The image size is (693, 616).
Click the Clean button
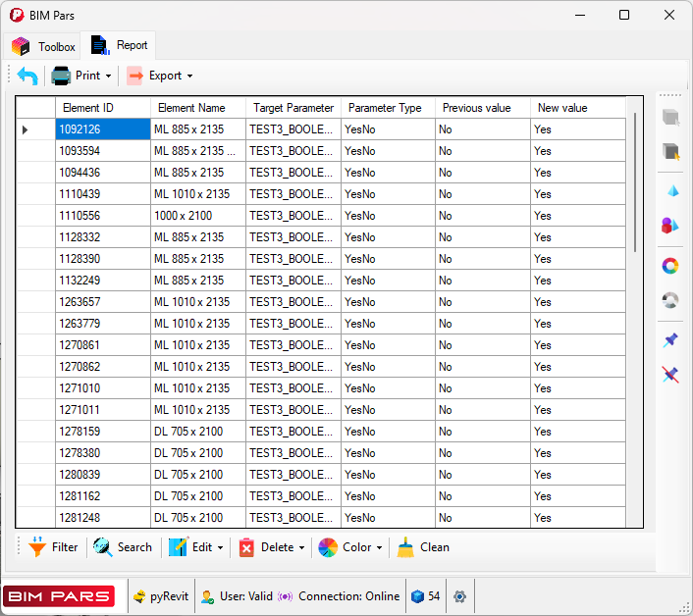pos(424,547)
